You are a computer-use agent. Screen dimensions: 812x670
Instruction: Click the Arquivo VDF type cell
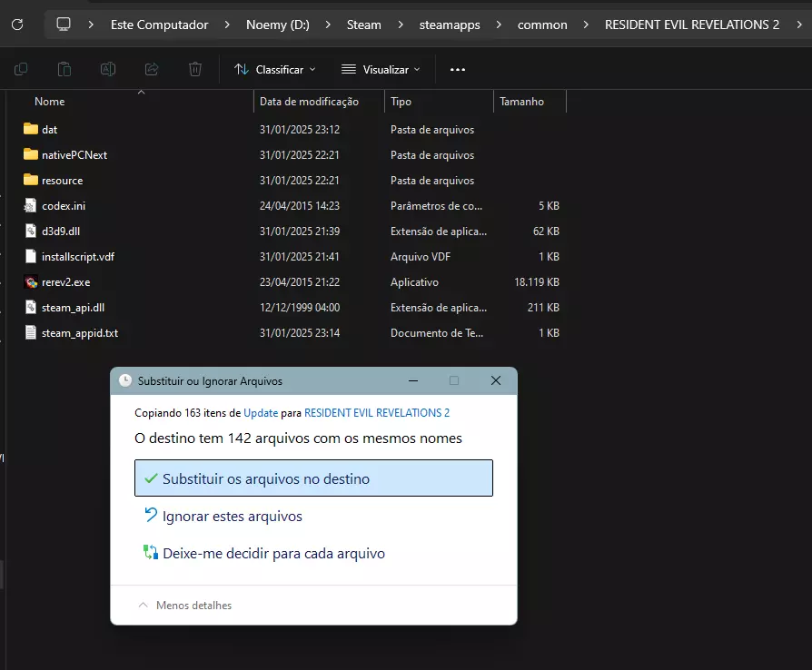coord(421,257)
